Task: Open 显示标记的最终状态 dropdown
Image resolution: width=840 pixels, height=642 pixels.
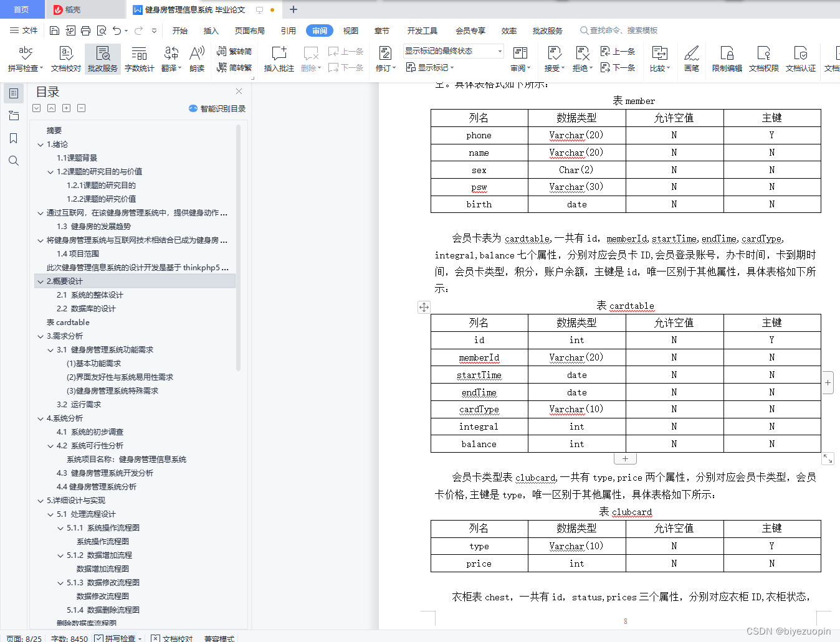Action: pos(453,51)
